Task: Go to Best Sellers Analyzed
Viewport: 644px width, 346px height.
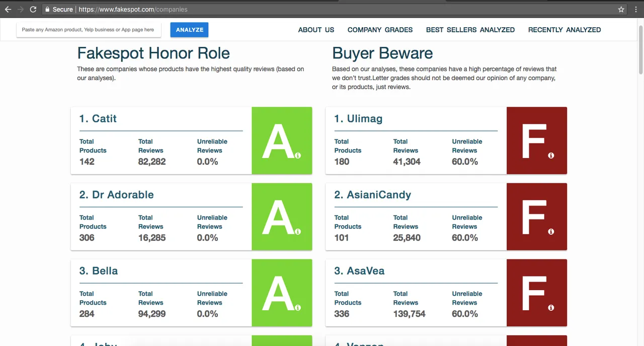Action: point(470,30)
